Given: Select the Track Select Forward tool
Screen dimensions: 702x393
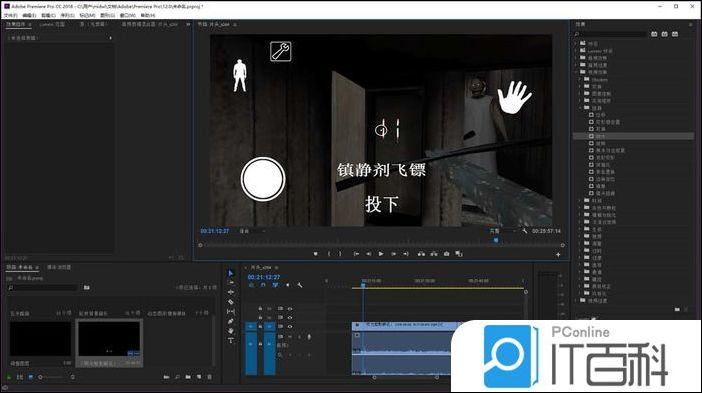Looking at the screenshot, I should coord(231,282).
